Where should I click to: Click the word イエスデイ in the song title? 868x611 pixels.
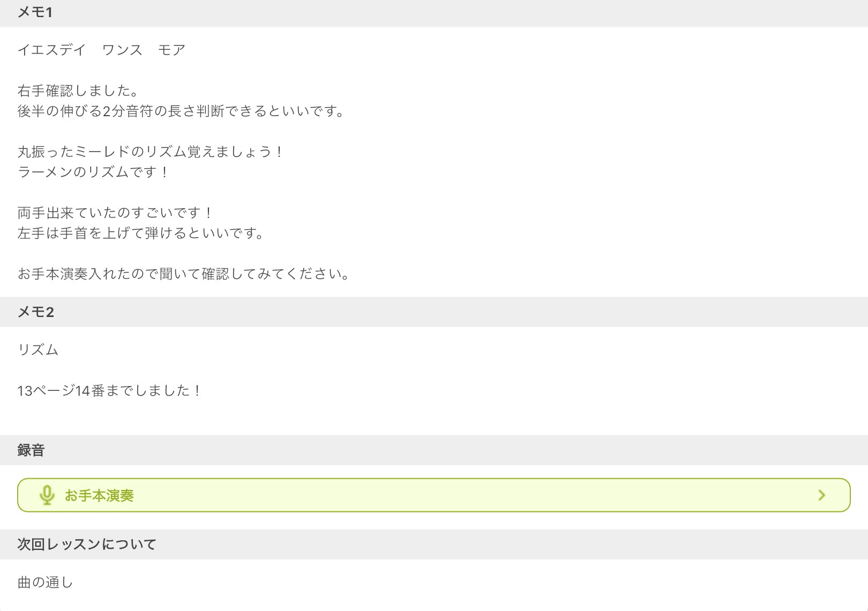[x=51, y=50]
